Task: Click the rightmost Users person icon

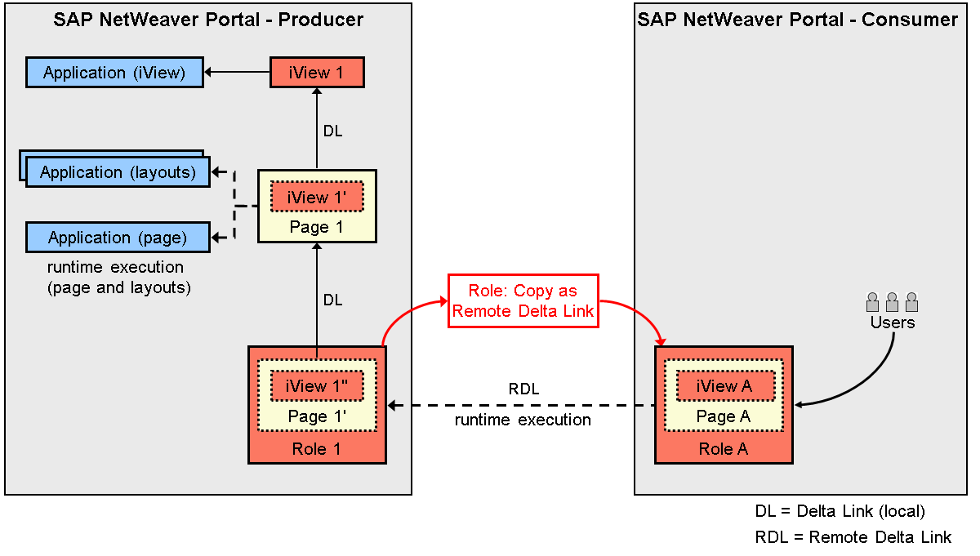Action: [x=911, y=302]
